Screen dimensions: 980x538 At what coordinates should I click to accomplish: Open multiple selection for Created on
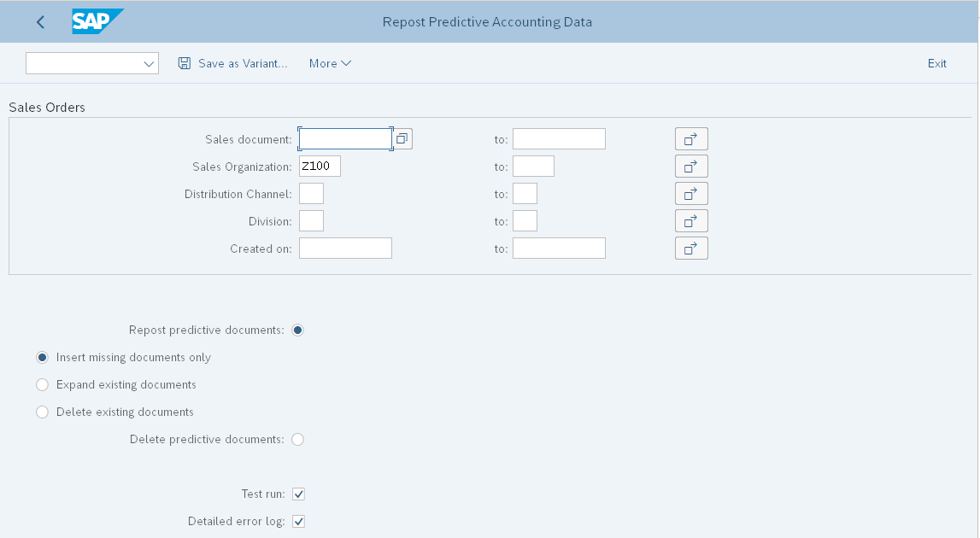691,248
